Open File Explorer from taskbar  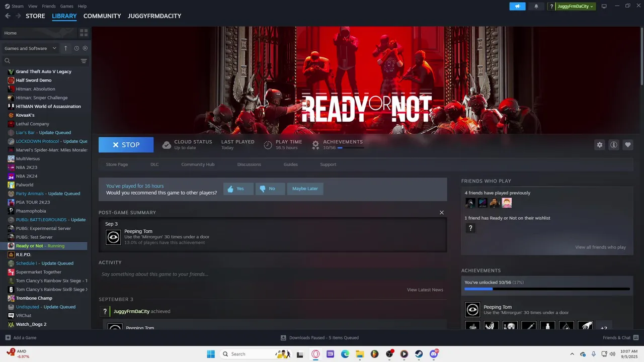click(360, 354)
